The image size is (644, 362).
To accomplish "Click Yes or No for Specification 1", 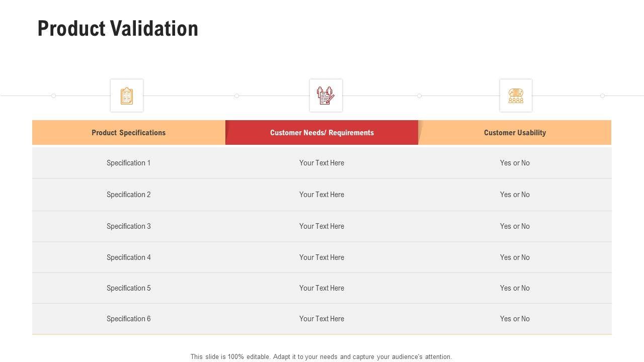I will 515,163.
